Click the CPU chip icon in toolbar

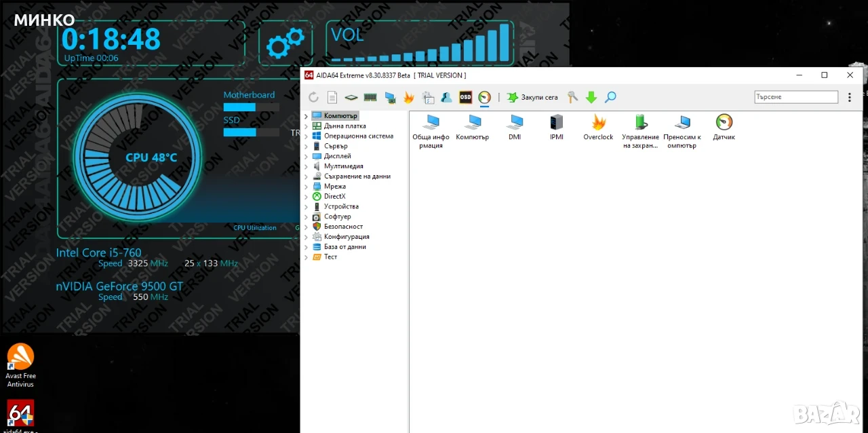click(x=351, y=98)
